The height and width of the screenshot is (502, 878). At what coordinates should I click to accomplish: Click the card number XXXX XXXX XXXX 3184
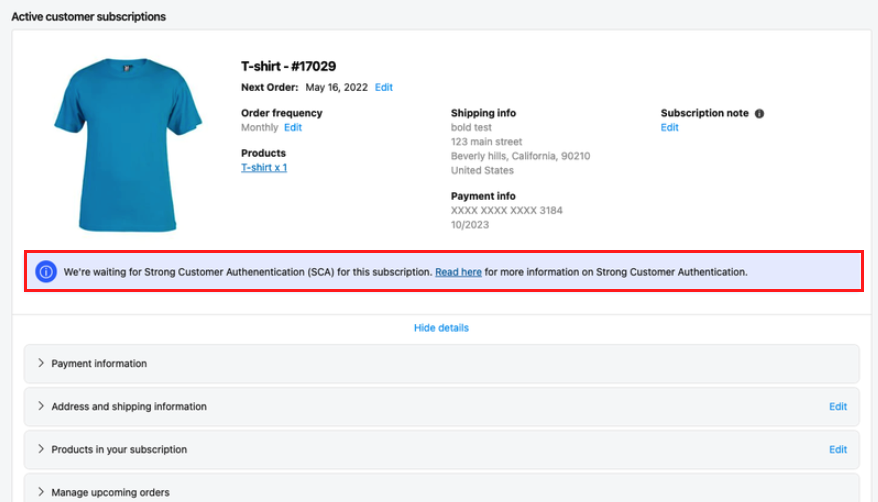507,210
